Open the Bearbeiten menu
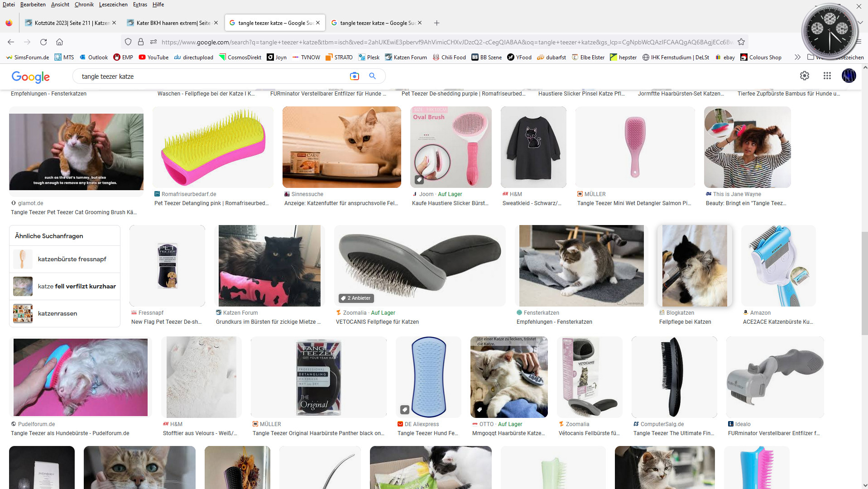The height and width of the screenshot is (489, 868). click(33, 5)
